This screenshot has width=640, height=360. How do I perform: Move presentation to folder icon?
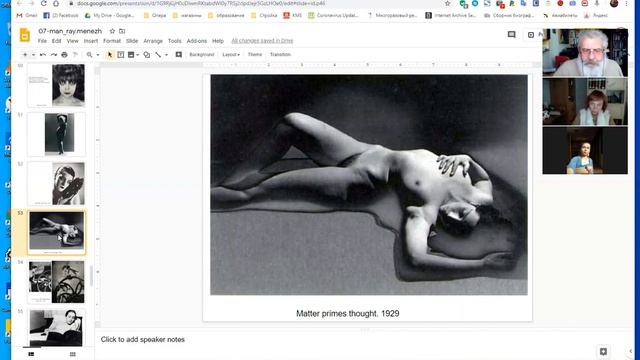pyautogui.click(x=122, y=31)
